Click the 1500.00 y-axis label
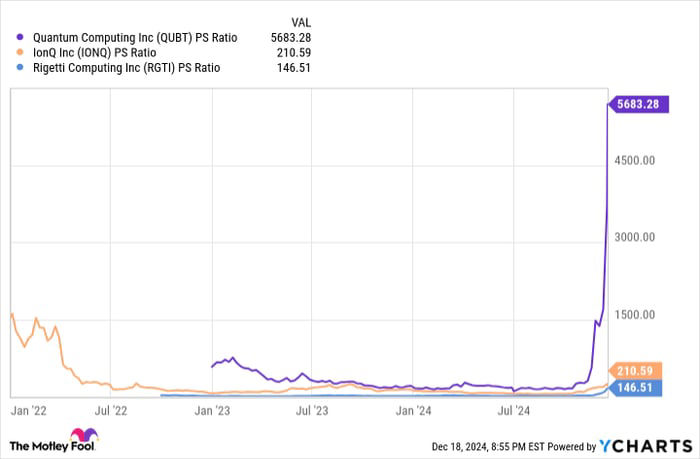The width and height of the screenshot is (700, 459). (634, 315)
